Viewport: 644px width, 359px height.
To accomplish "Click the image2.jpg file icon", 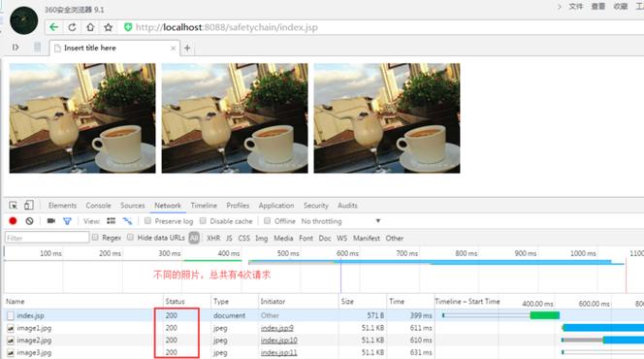I will (11, 341).
